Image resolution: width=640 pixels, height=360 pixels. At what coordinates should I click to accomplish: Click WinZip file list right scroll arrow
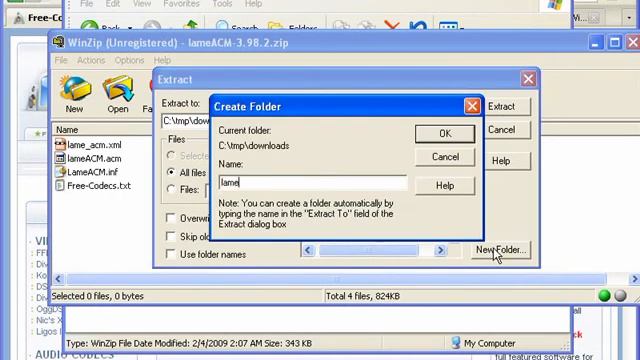[x=634, y=279]
